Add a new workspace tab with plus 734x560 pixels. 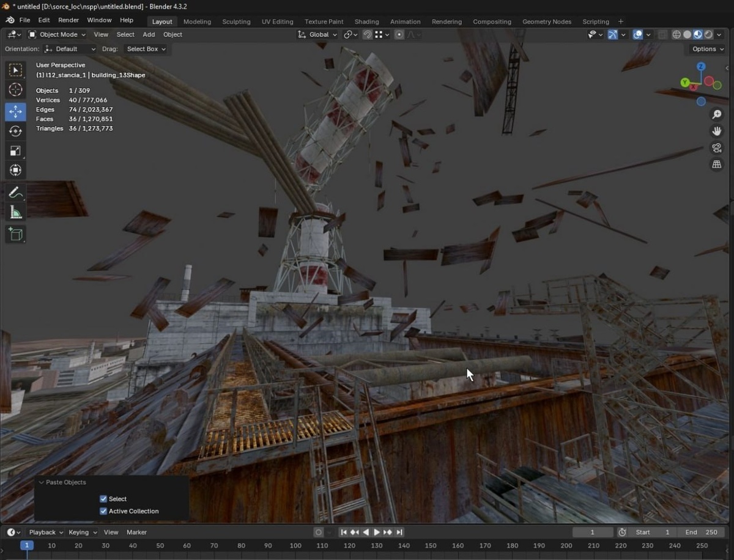[621, 21]
